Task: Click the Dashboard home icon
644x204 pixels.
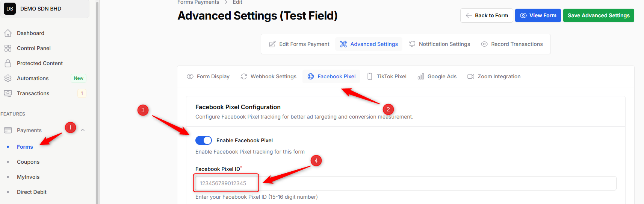Action: (8, 33)
